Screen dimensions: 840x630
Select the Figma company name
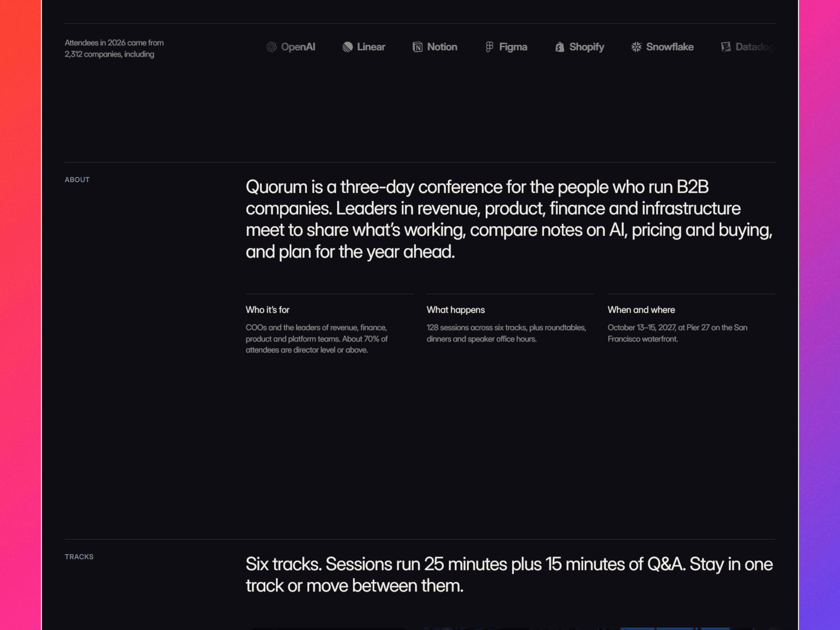(x=513, y=48)
